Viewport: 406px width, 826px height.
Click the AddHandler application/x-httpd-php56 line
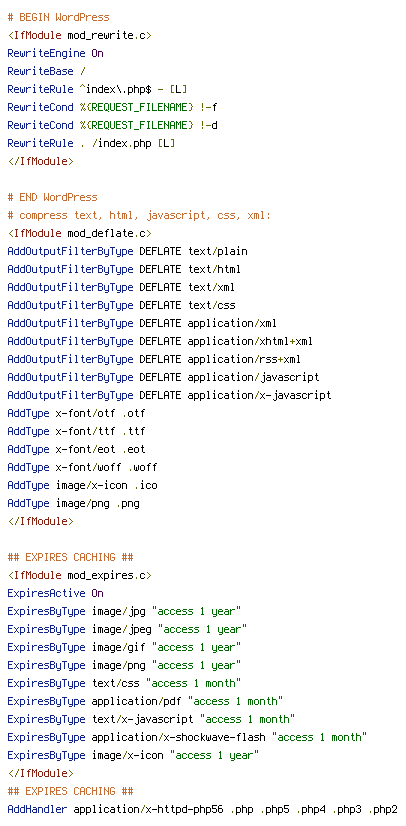(x=203, y=809)
